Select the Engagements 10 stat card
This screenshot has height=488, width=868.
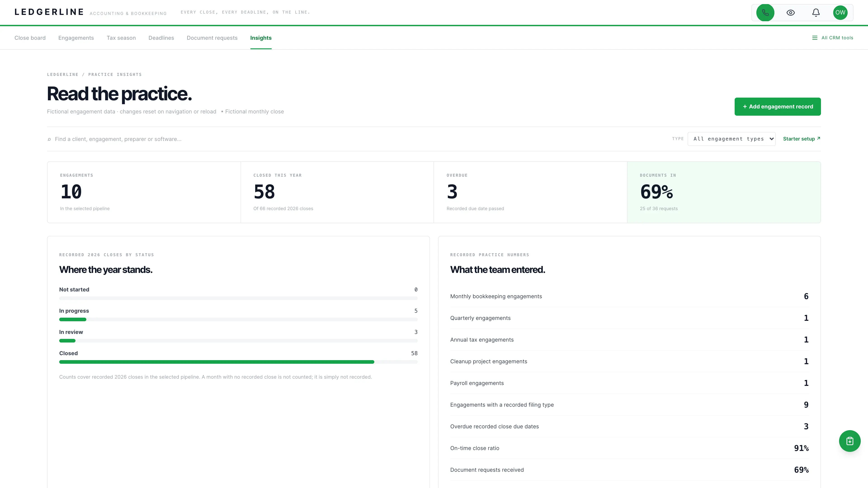[x=144, y=192]
